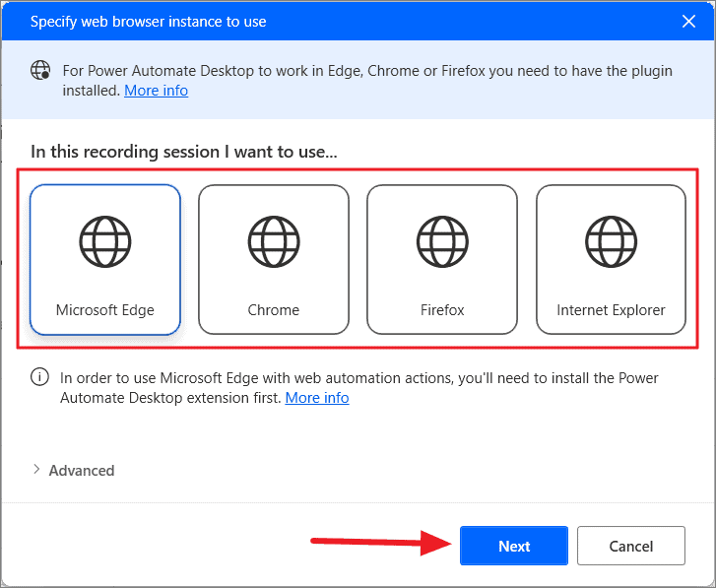Select the Internet Explorer globe icon
The width and height of the screenshot is (716, 588).
click(611, 241)
